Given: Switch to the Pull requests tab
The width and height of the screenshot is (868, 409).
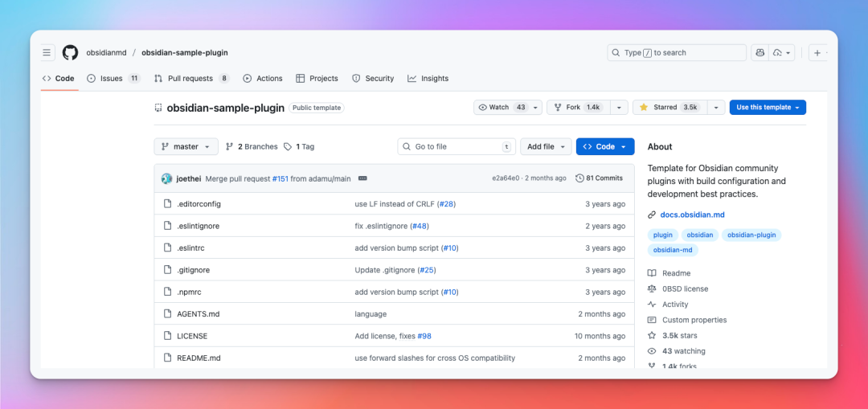Looking at the screenshot, I should [x=191, y=79].
